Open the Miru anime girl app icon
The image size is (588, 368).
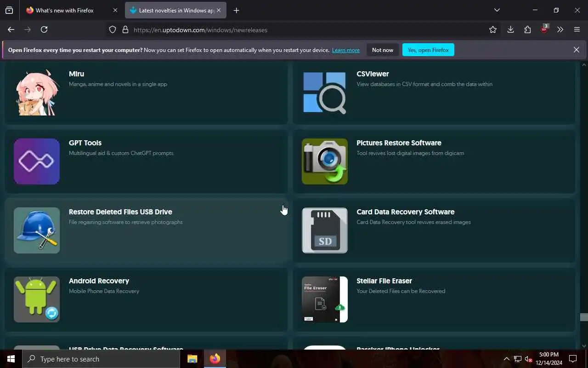pos(37,92)
